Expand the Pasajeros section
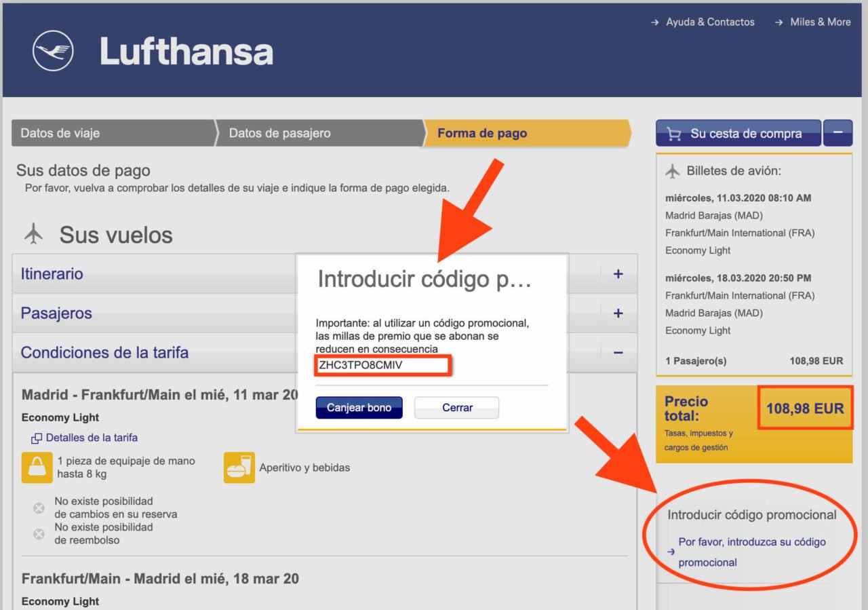This screenshot has height=610, width=868. coord(618,313)
